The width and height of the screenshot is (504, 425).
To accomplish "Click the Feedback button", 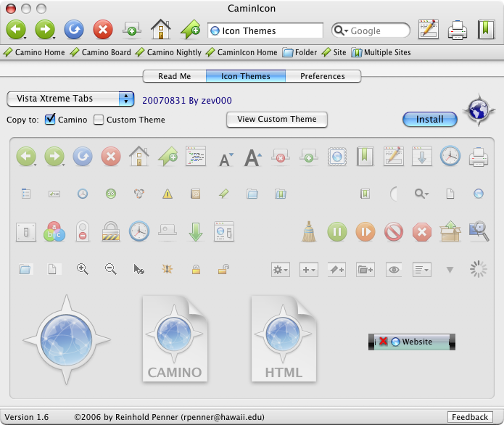I will 470,417.
